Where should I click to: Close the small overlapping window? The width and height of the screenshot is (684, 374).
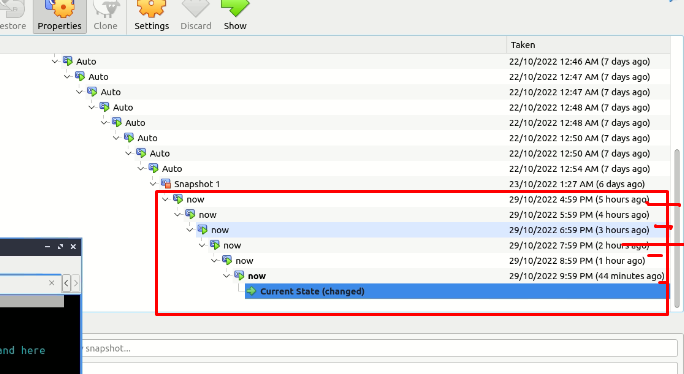(73, 247)
